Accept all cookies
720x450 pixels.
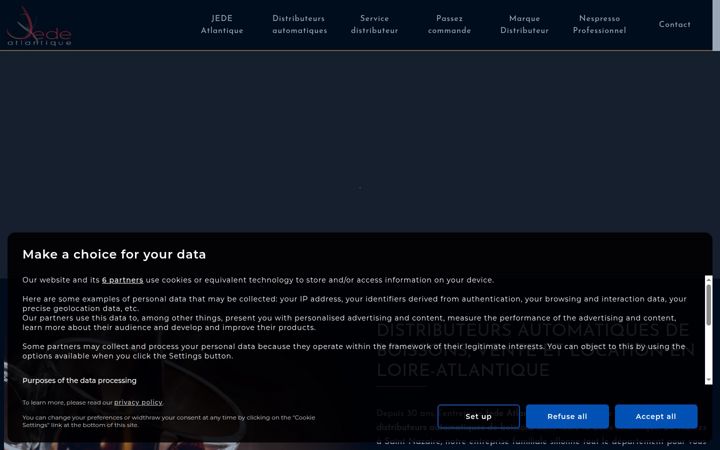click(x=656, y=416)
